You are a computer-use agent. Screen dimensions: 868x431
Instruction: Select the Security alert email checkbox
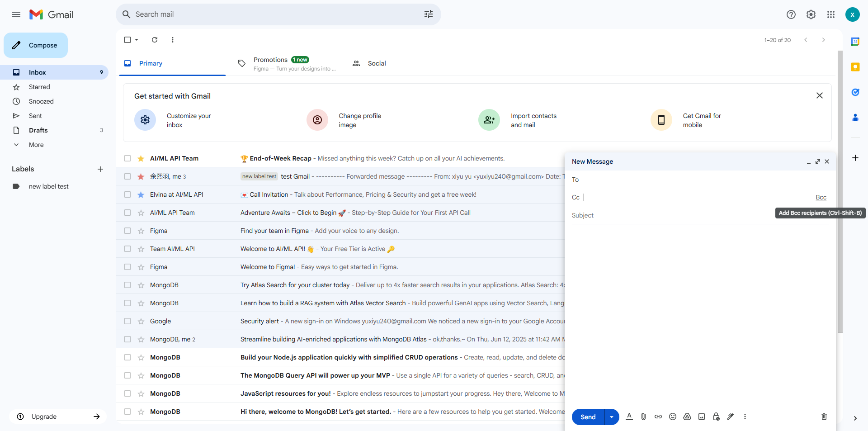tap(127, 321)
